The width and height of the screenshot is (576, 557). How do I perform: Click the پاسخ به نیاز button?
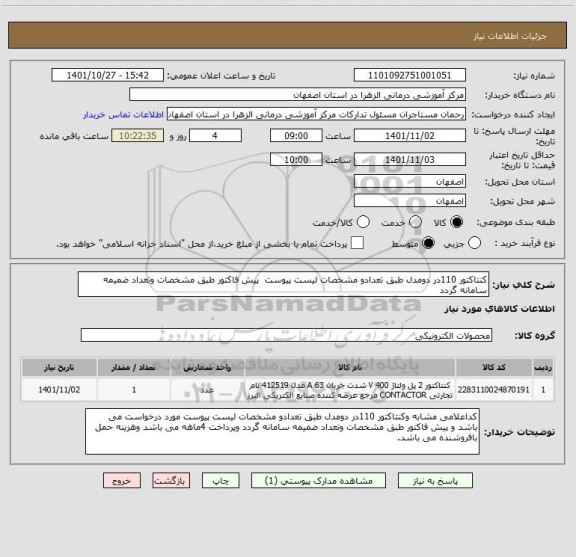[x=435, y=481]
